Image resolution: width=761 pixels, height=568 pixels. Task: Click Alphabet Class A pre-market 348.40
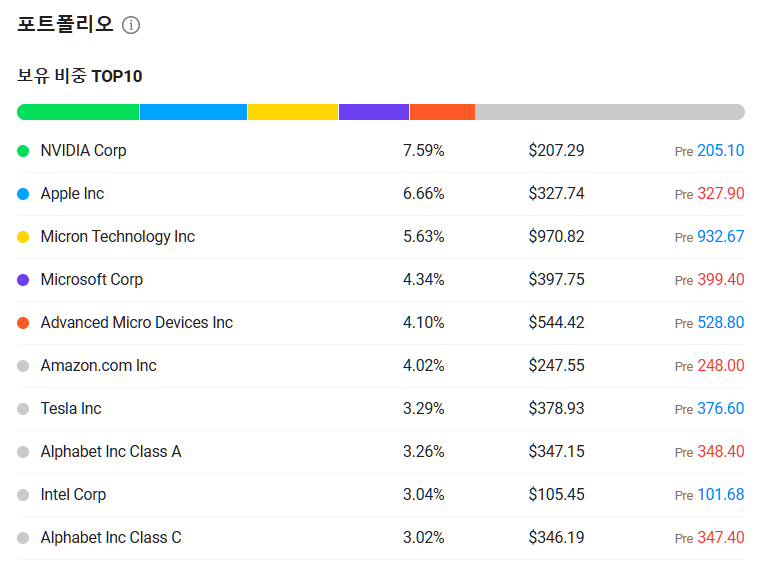coord(721,451)
